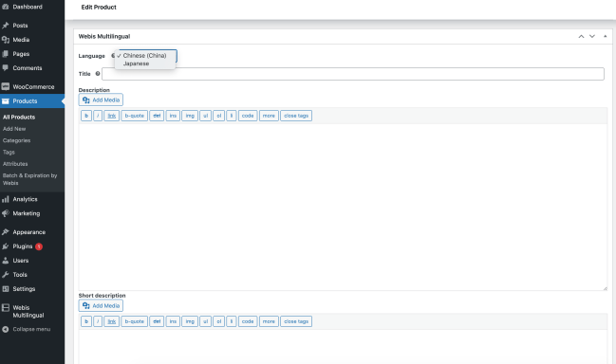Image resolution: width=616 pixels, height=364 pixels.
Task: Click All Products submenu link
Action: (19, 117)
